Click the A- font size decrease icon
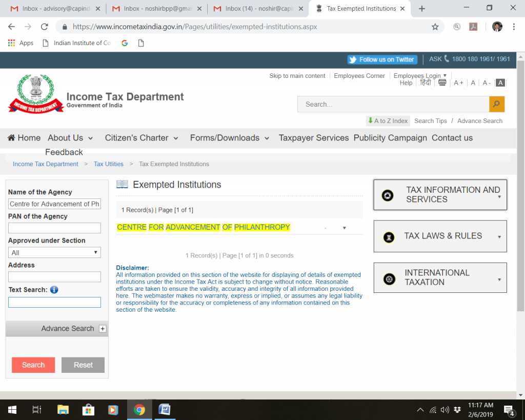The height and width of the screenshot is (420, 525). pos(486,82)
